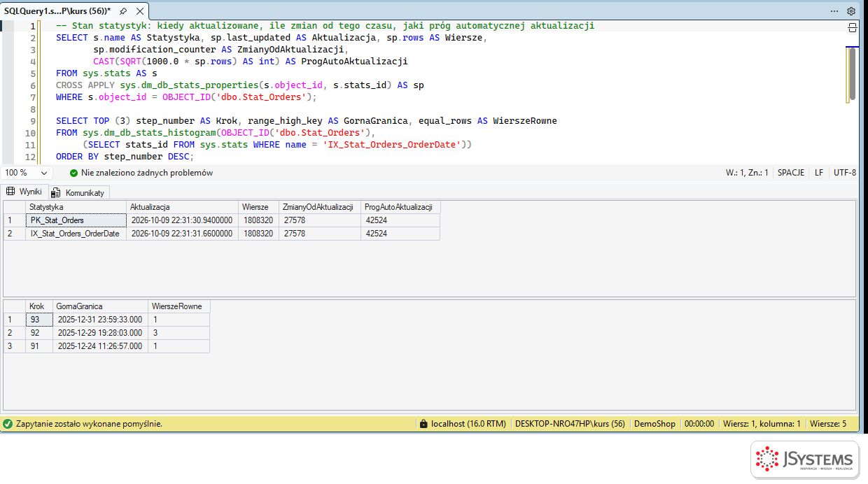Select the Wiersze column header
The width and height of the screenshot is (868, 484).
258,207
